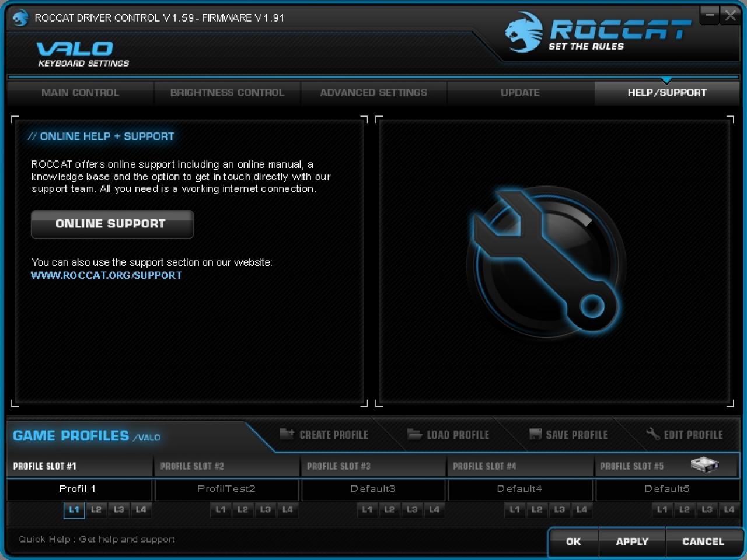The image size is (747, 560).
Task: Select Profile Slot #2 header
Action: tap(227, 466)
